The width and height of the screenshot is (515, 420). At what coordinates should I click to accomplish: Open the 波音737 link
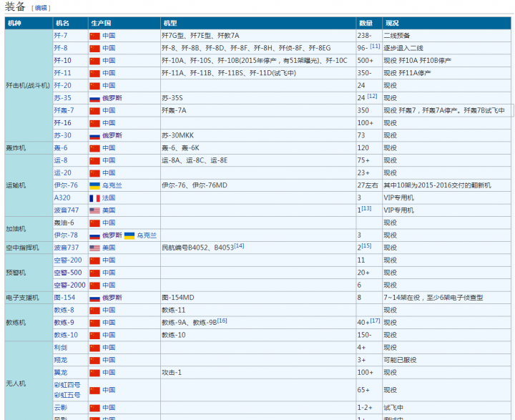[67, 248]
